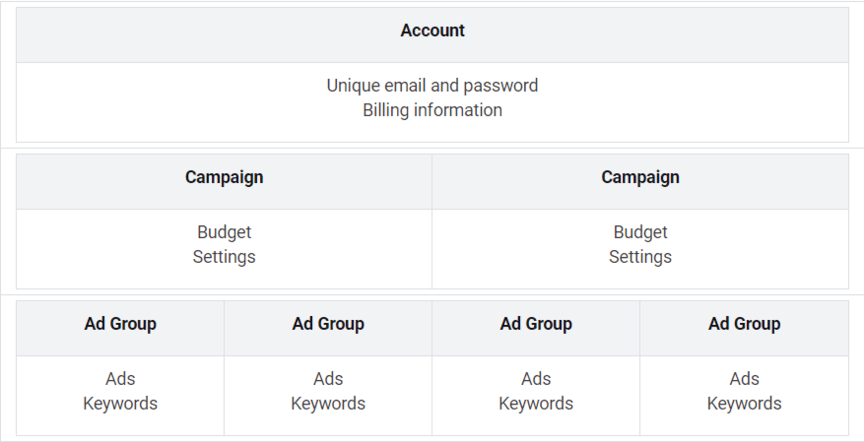Click the second Ad Group header

328,324
